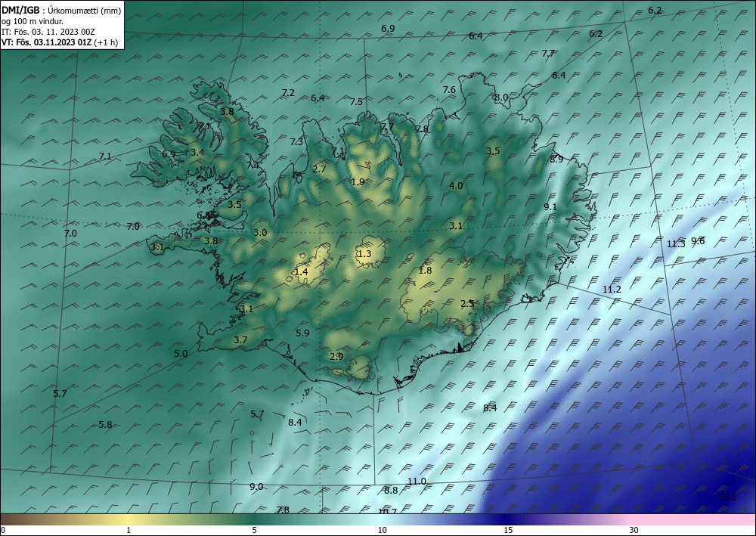Click the '1' label on the color scale
This screenshot has width=756, height=536.
[x=129, y=531]
